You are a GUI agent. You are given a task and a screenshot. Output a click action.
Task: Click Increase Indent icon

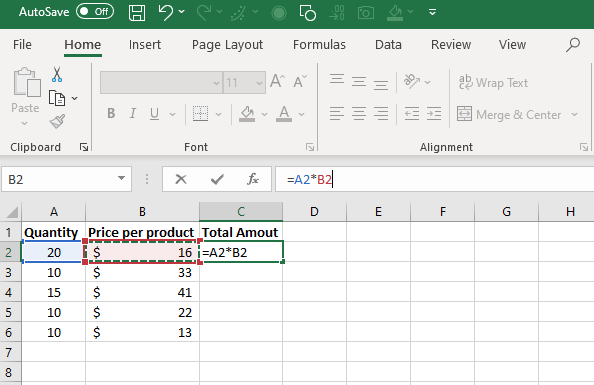pyautogui.click(x=434, y=114)
